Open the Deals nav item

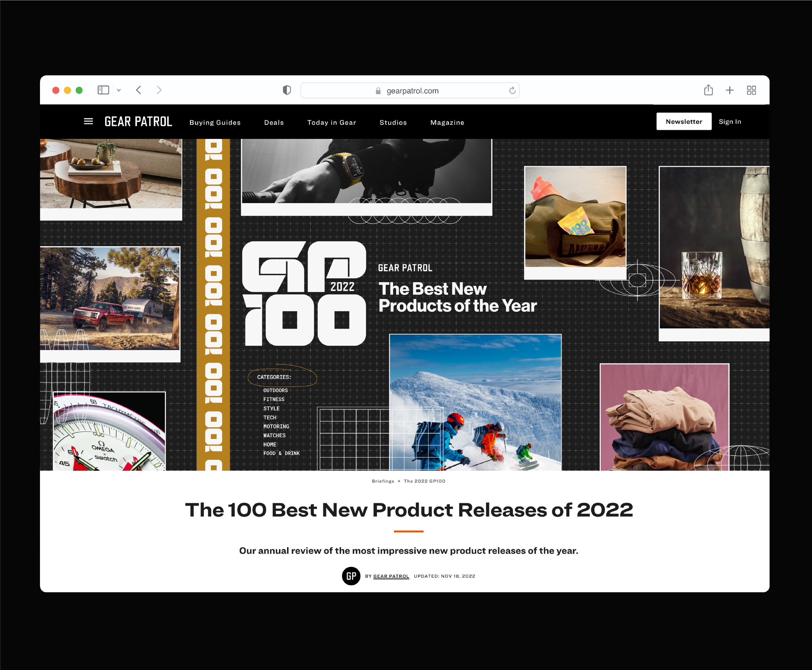pos(274,122)
